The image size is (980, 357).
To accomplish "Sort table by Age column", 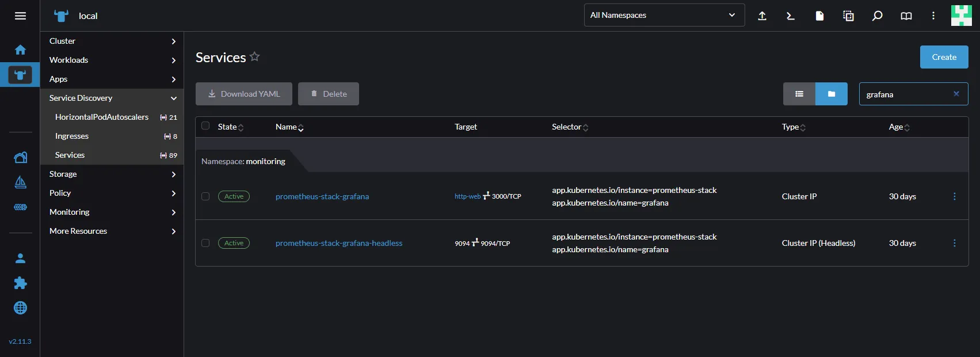I will [899, 127].
